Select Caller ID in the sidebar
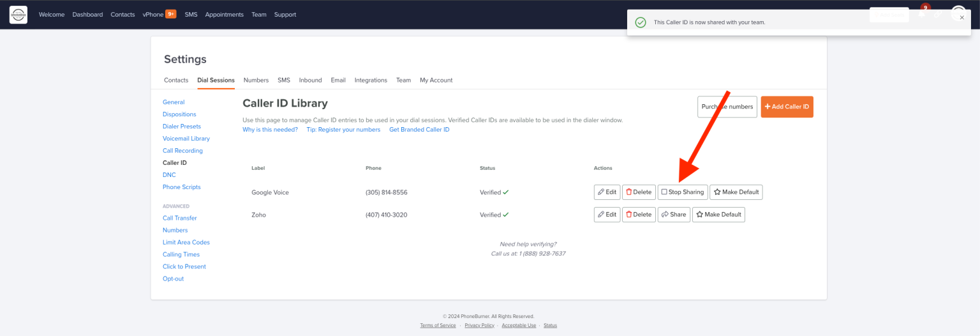The width and height of the screenshot is (980, 336). coord(175,163)
